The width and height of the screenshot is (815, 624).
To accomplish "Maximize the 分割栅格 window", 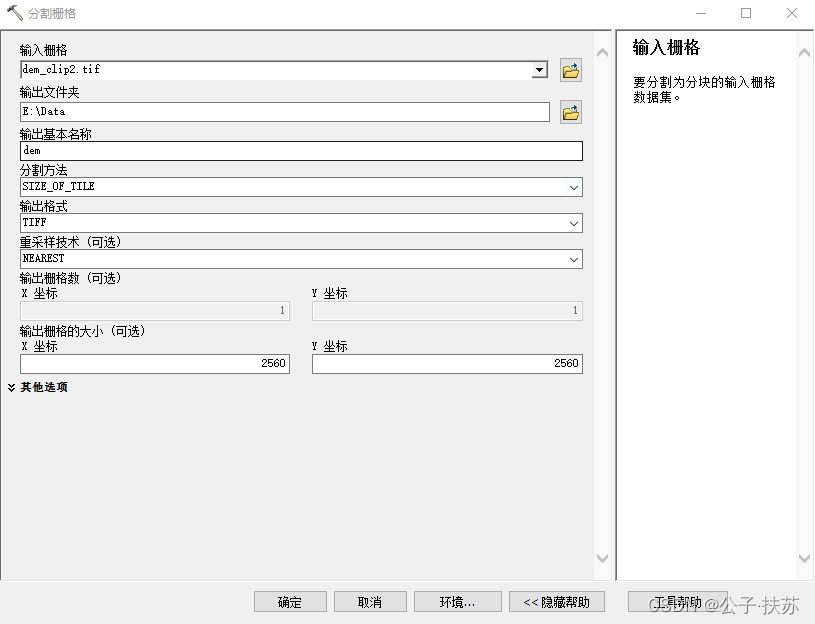I will (746, 13).
